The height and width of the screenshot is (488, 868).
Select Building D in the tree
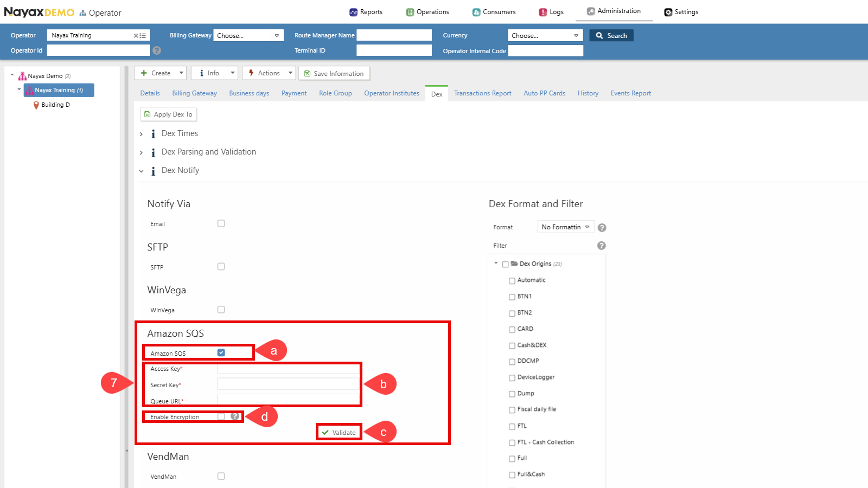(x=55, y=105)
